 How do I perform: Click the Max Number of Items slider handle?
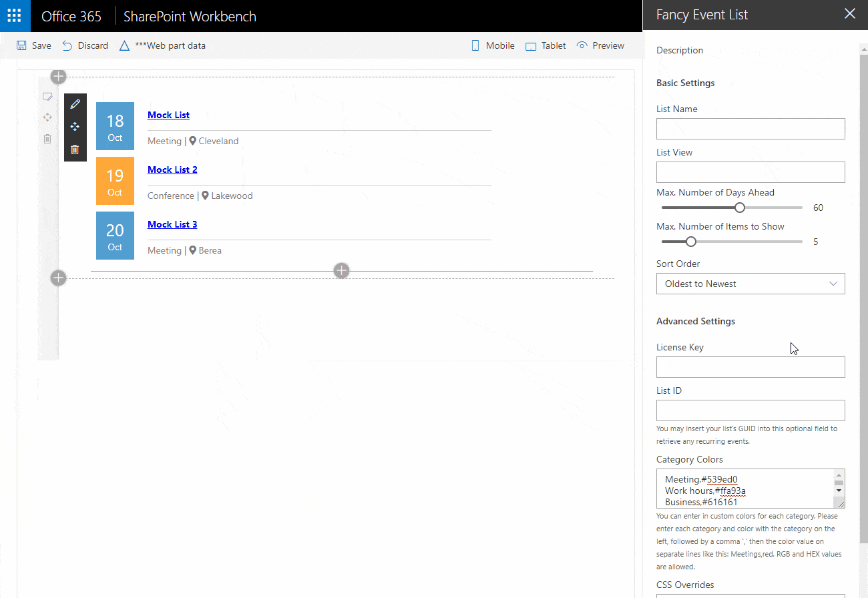[x=691, y=242]
